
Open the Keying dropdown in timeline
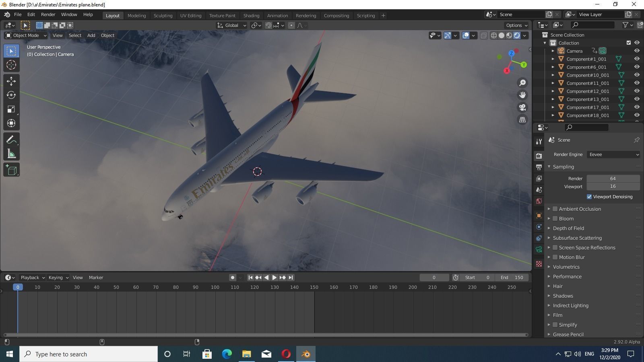pyautogui.click(x=58, y=278)
